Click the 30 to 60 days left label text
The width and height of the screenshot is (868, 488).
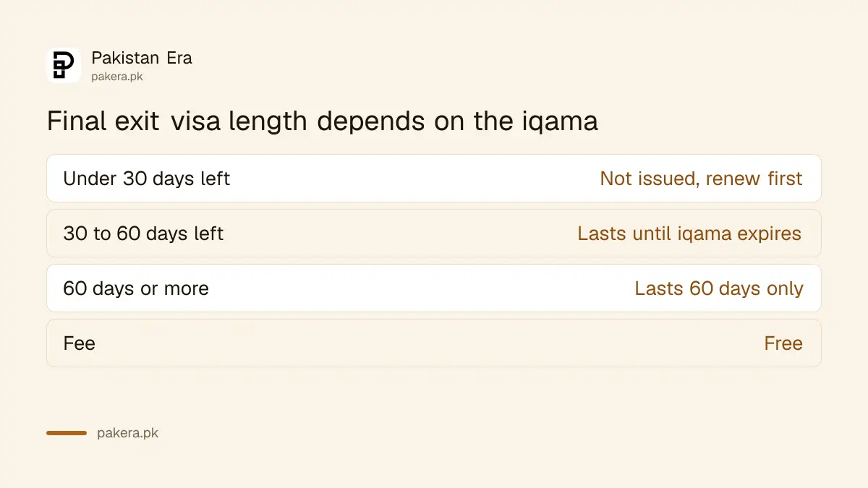click(143, 234)
